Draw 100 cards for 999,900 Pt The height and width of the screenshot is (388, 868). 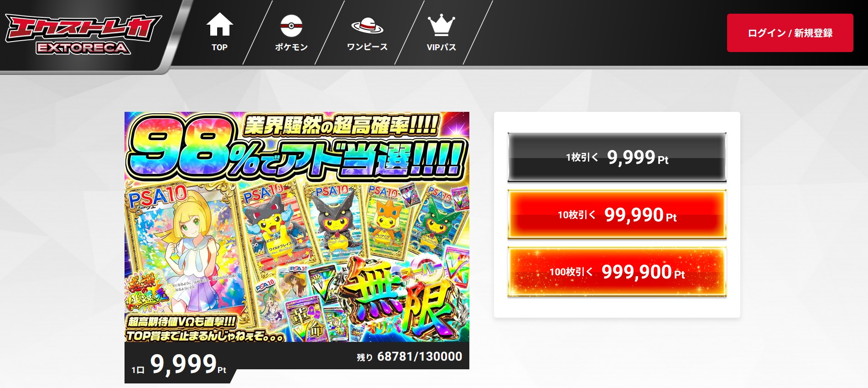617,272
